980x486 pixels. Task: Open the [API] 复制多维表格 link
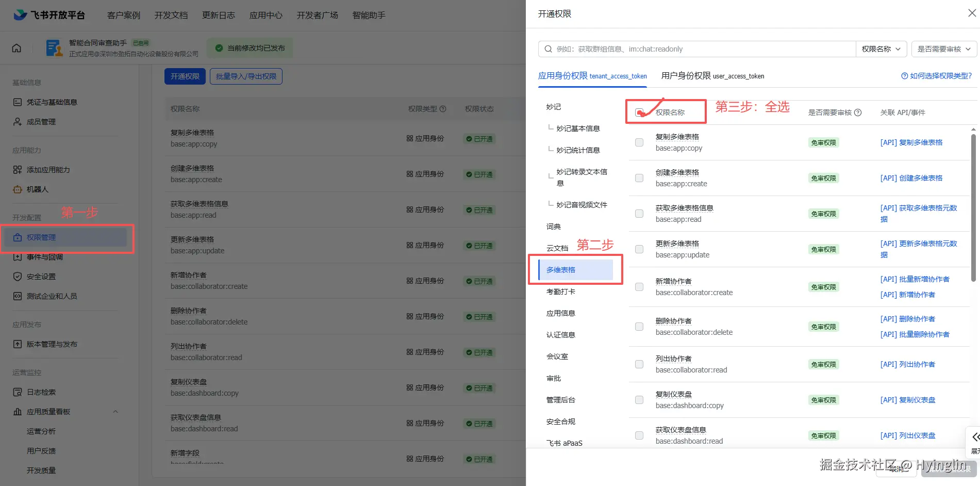911,142
